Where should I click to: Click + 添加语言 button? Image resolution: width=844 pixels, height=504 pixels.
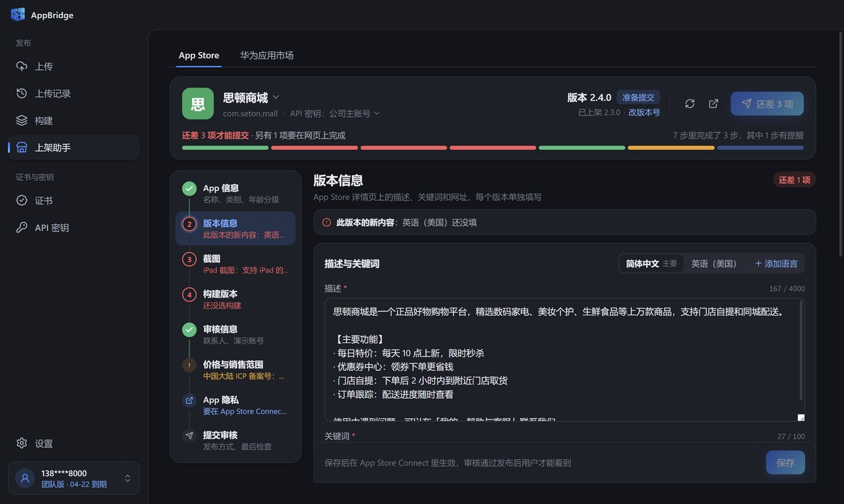[x=776, y=263]
